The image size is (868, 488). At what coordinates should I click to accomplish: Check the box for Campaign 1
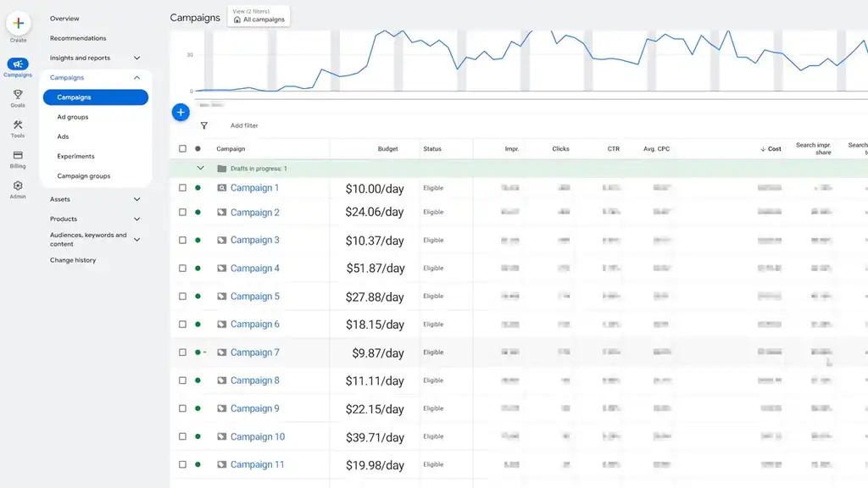[x=183, y=187]
